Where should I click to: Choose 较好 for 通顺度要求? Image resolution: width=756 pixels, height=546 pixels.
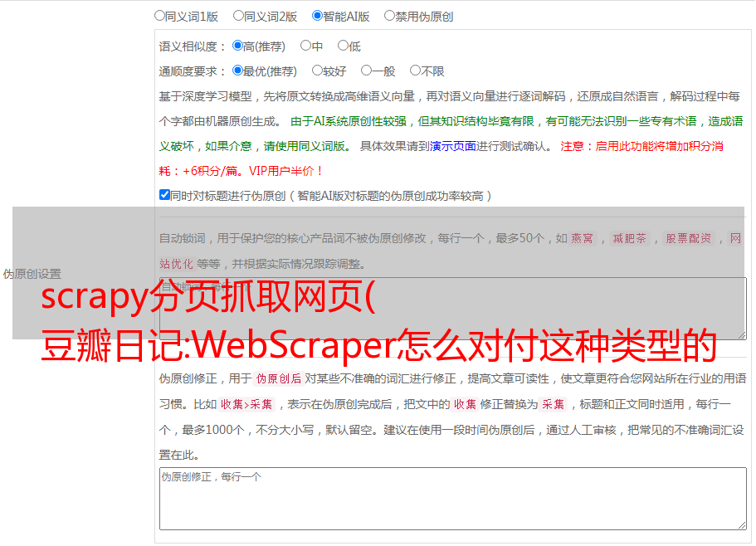[317, 71]
